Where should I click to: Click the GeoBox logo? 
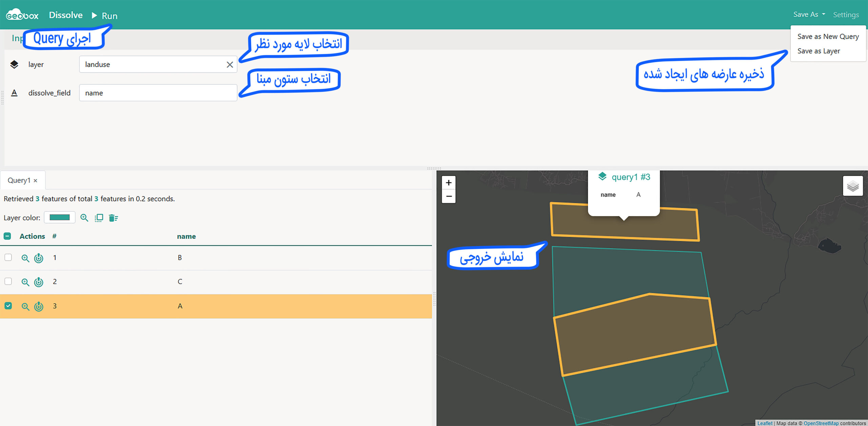(22, 15)
